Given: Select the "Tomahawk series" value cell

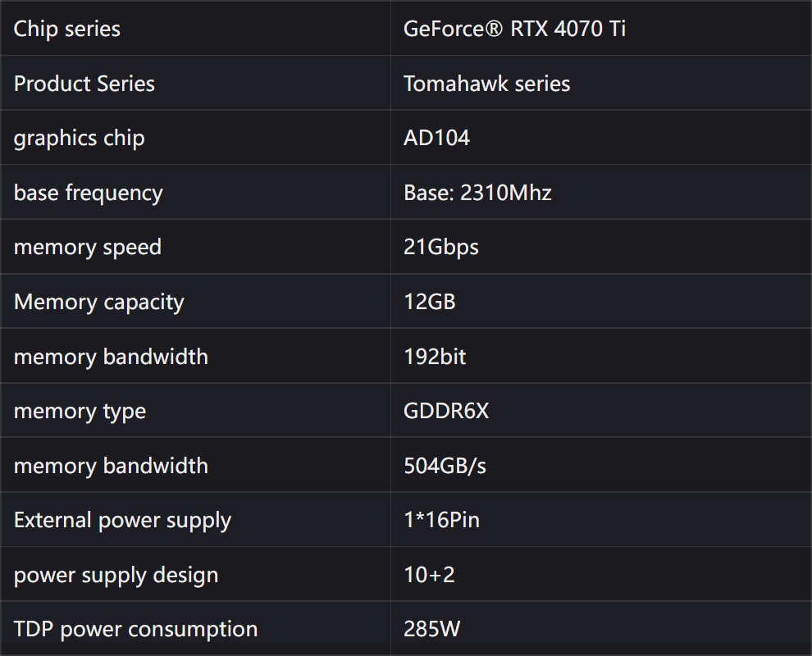Looking at the screenshot, I should (486, 84).
